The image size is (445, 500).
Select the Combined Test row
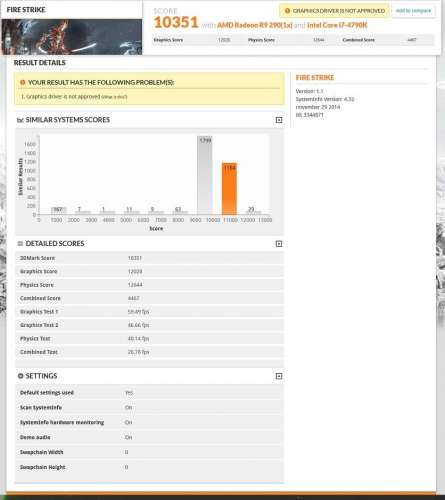pos(149,352)
